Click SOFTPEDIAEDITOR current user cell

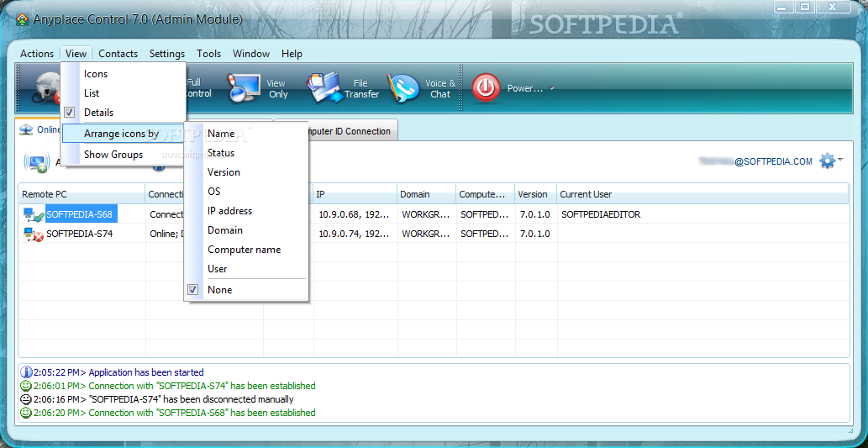tap(601, 214)
